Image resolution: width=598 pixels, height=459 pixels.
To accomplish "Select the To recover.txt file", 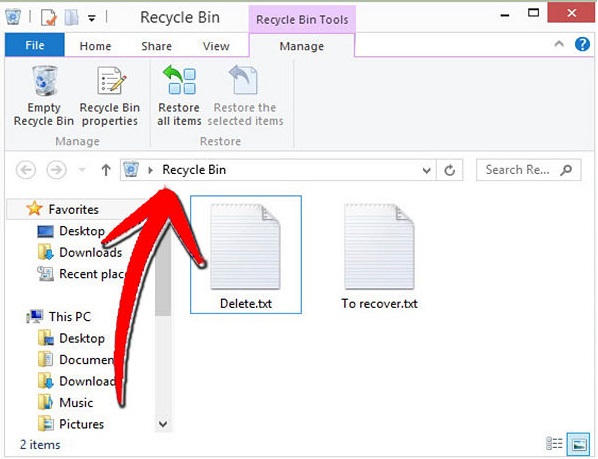I will click(x=379, y=255).
